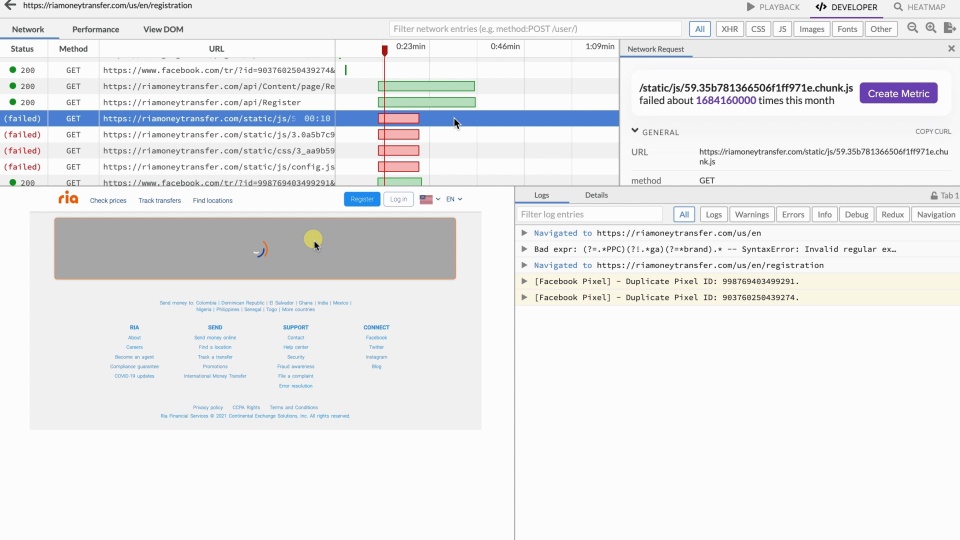Open the Track transfers link
The image size is (960, 540).
coord(159,201)
